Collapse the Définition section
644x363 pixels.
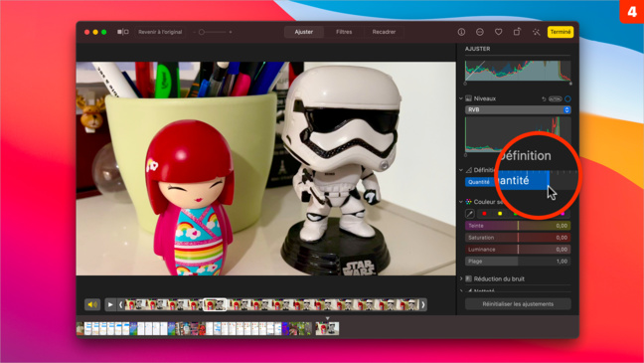pyautogui.click(x=461, y=170)
